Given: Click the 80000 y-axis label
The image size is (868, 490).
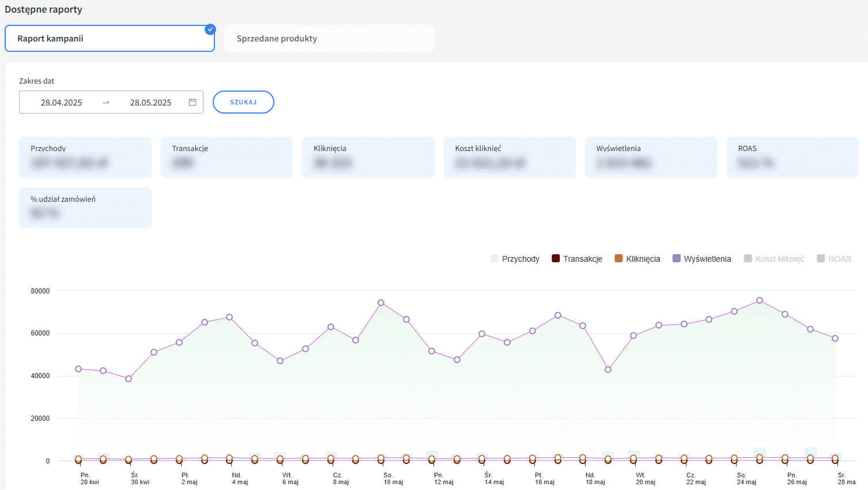Looking at the screenshot, I should pyautogui.click(x=40, y=291).
